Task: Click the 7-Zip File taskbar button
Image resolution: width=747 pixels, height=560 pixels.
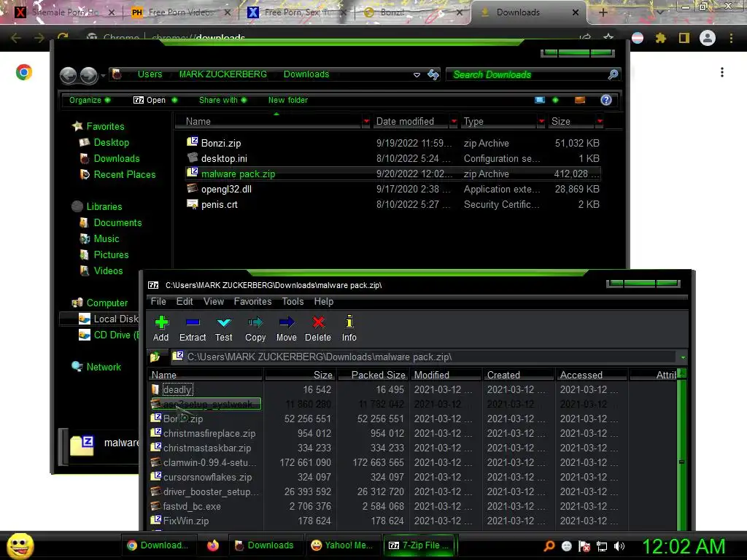Action: click(419, 545)
